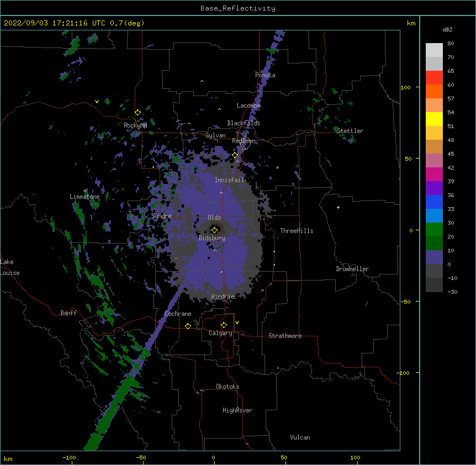Click the -100 tick on bottom axis
The width and height of the screenshot is (476, 465).
69,458
